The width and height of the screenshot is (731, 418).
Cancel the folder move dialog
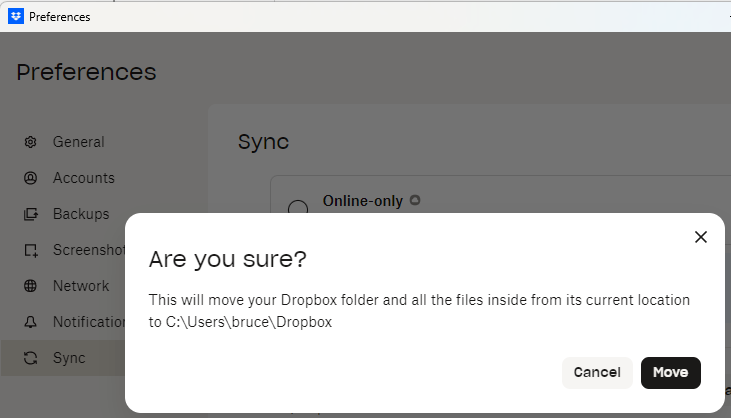(597, 372)
